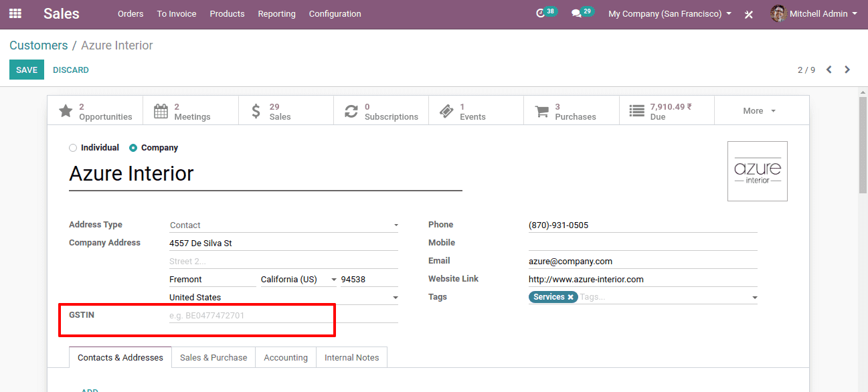Click the ZIP field 94538

tap(369, 280)
